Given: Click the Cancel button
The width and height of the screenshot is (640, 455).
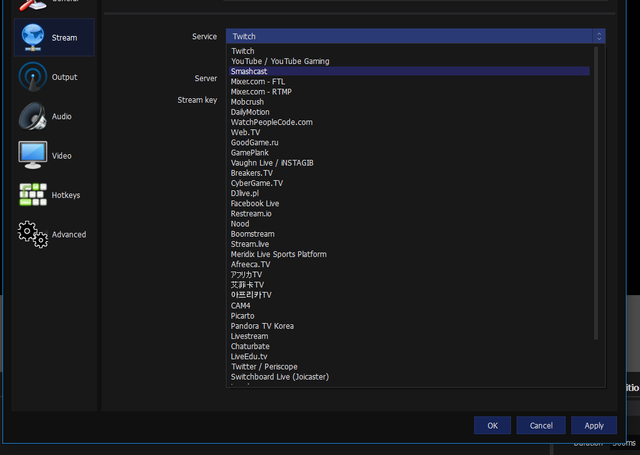Looking at the screenshot, I should (541, 426).
